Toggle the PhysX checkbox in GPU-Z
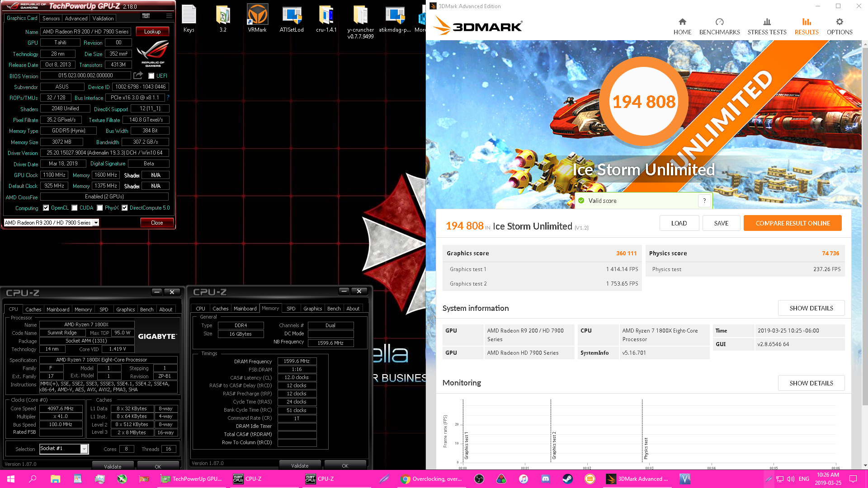The image size is (868, 488). pos(99,208)
